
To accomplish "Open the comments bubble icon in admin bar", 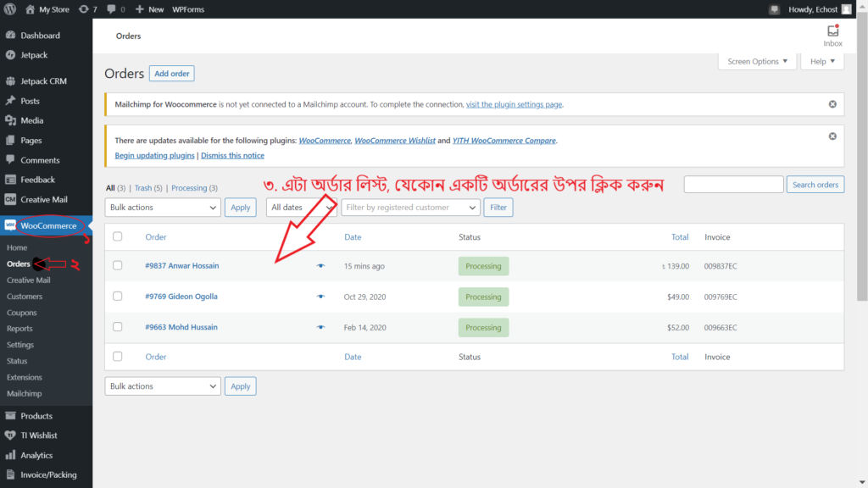I will pos(111,9).
